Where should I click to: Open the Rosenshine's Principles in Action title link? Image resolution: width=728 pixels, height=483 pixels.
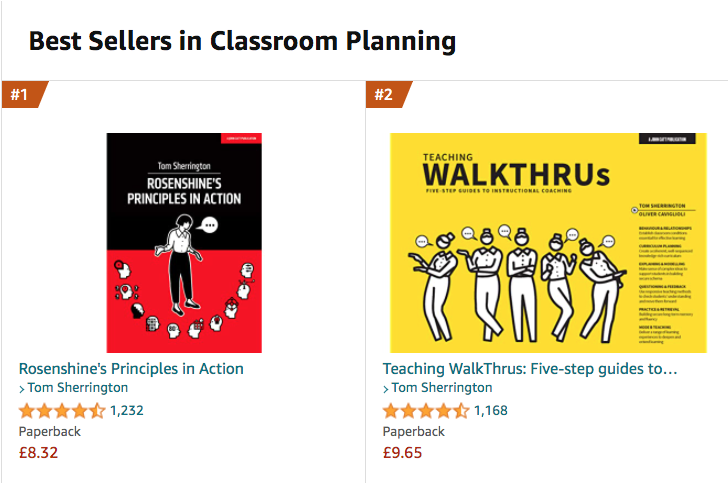click(x=131, y=369)
